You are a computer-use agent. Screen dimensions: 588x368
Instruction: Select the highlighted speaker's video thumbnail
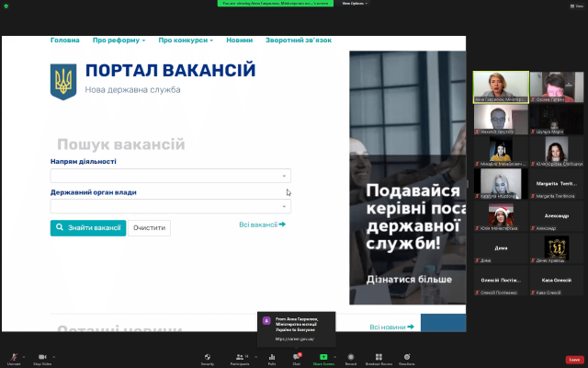point(501,86)
